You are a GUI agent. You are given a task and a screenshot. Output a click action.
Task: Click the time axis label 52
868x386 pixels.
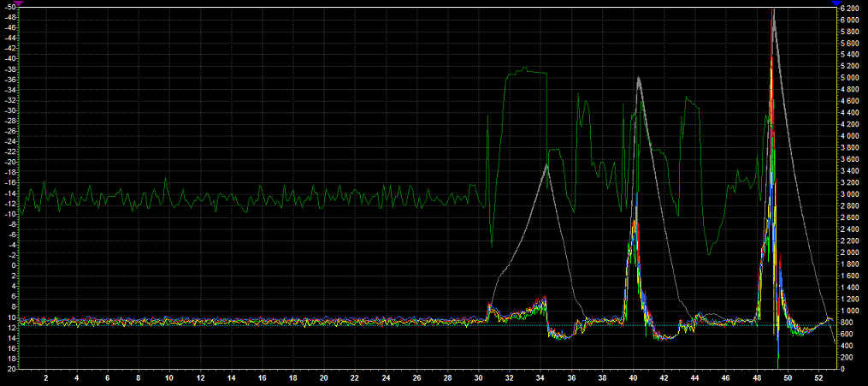click(x=819, y=377)
